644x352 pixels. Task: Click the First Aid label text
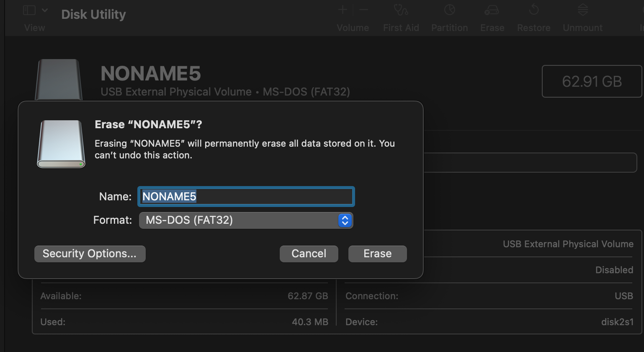tap(401, 28)
